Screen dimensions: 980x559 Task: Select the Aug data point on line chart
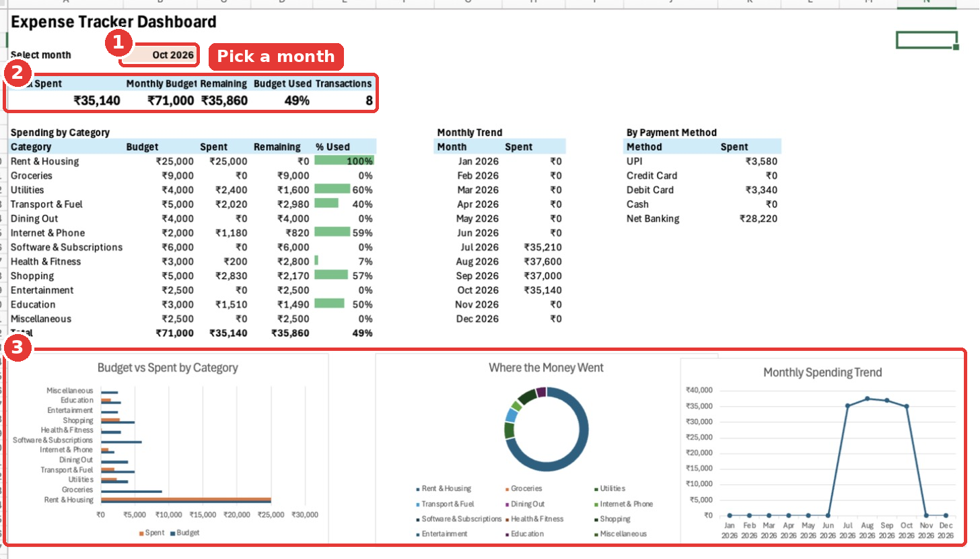(867, 399)
